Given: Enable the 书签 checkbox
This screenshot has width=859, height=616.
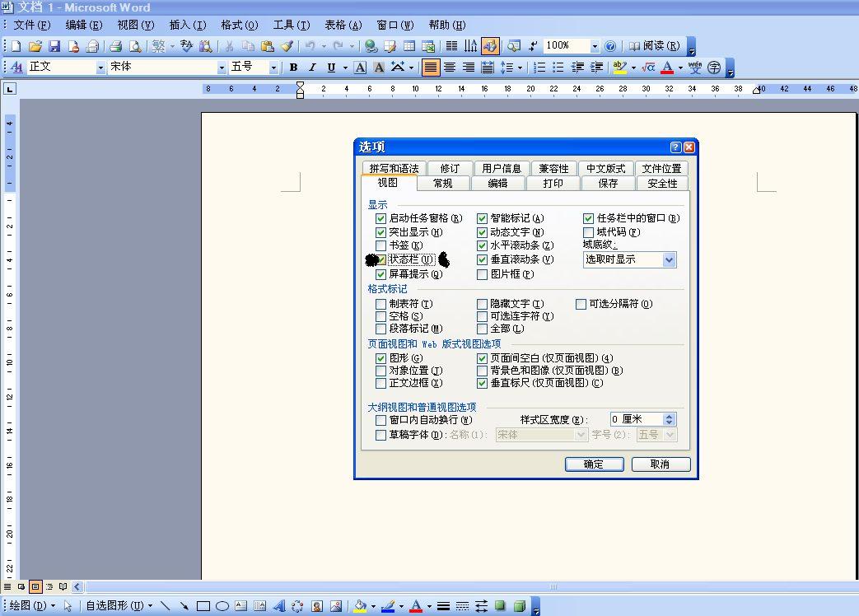Looking at the screenshot, I should tap(380, 245).
